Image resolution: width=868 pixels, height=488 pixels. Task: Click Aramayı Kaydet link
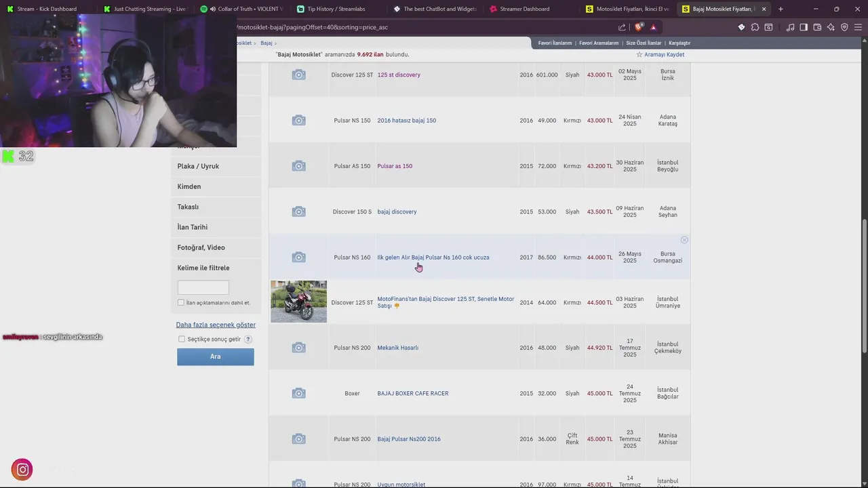click(x=664, y=54)
